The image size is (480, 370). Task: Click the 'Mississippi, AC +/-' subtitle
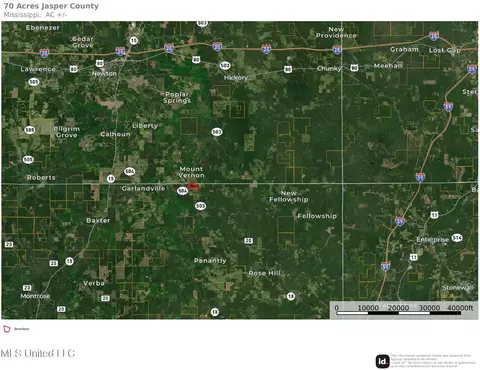pos(35,15)
